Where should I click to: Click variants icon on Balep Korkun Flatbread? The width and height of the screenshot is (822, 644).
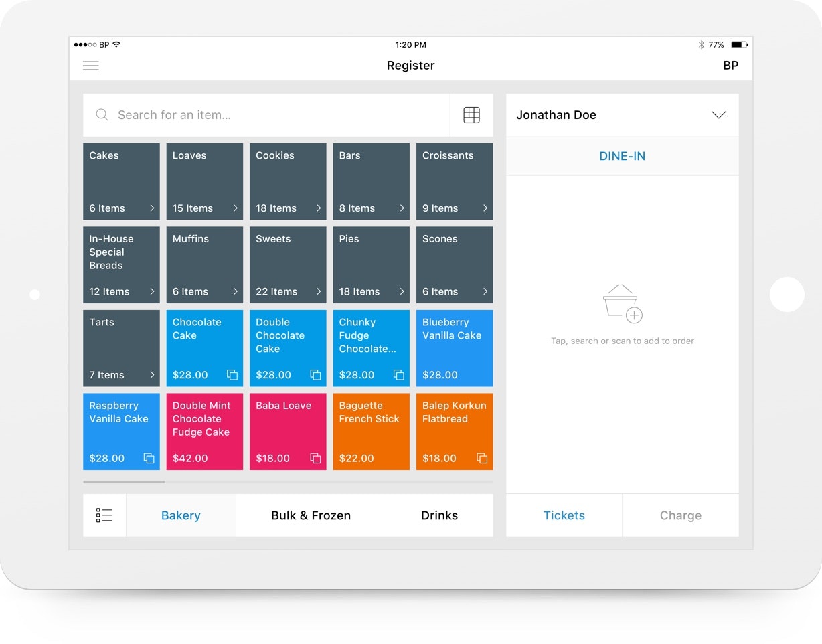[x=482, y=458]
